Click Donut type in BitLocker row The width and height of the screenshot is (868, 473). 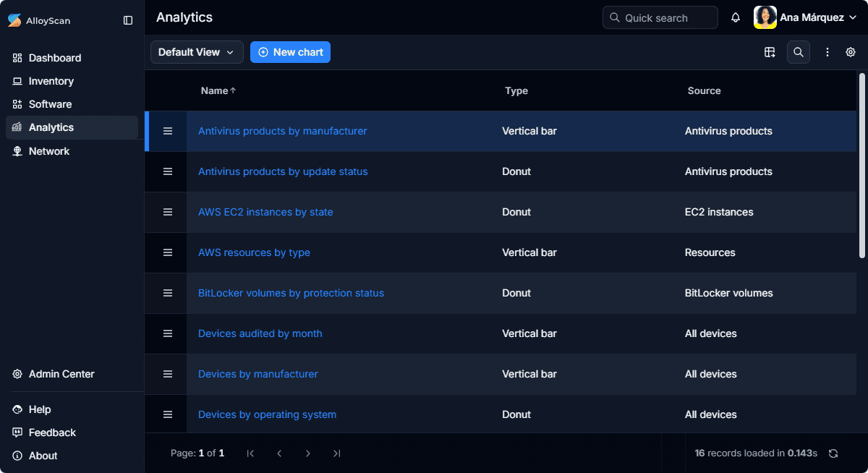[516, 293]
